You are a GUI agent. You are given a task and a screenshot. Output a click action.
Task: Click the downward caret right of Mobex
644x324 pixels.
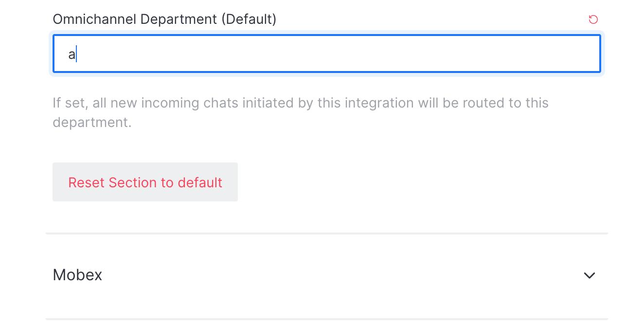pos(589,275)
